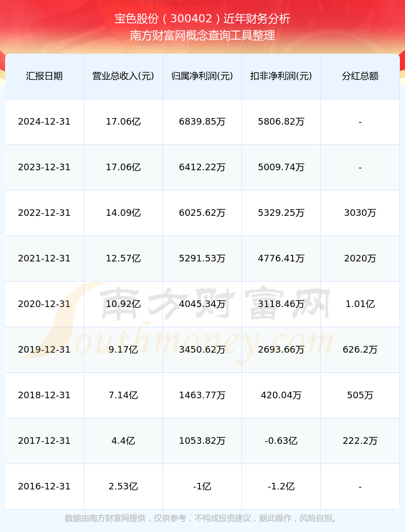Click the 3030万 dividend cell
Image resolution: width=405 pixels, height=532 pixels.
(360, 213)
